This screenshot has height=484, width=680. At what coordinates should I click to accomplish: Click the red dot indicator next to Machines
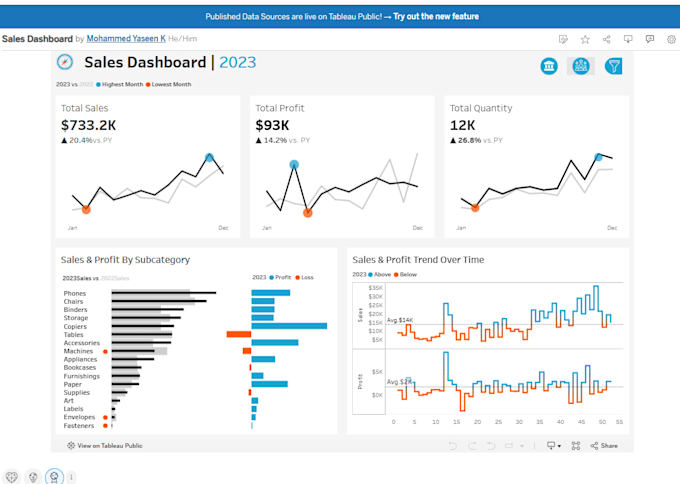click(105, 352)
